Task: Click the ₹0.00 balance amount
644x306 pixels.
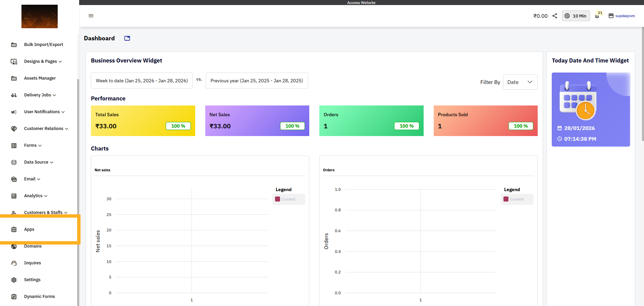Action: pos(540,16)
